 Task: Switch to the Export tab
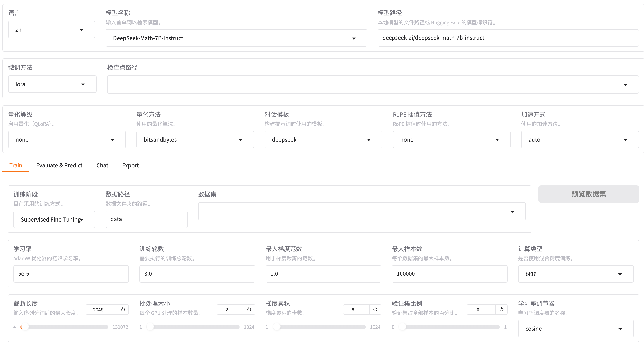point(130,165)
